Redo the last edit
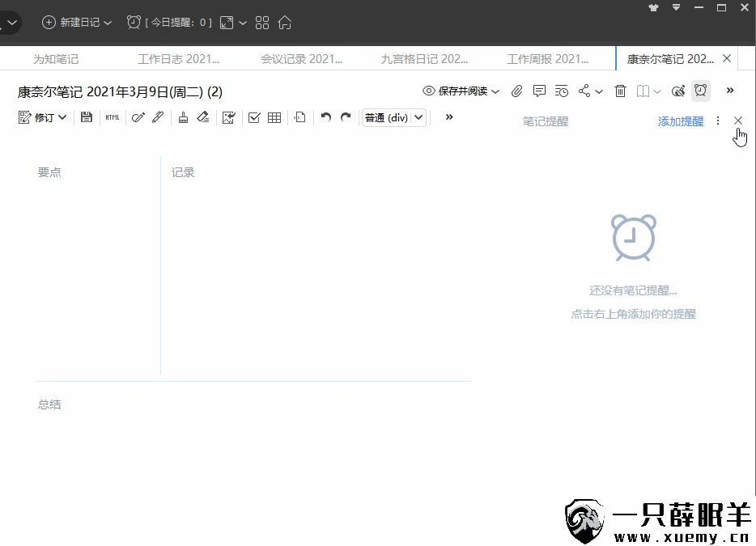 (x=346, y=117)
